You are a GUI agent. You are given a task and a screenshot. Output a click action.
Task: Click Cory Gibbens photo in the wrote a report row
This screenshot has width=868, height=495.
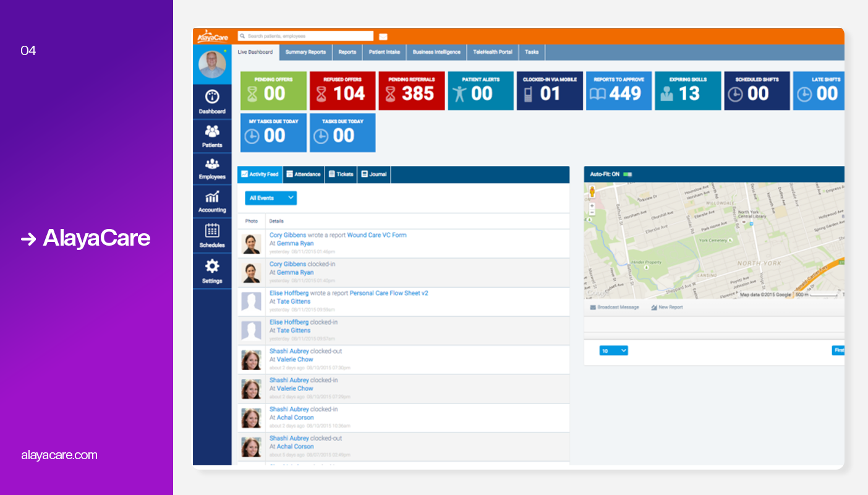tap(251, 244)
